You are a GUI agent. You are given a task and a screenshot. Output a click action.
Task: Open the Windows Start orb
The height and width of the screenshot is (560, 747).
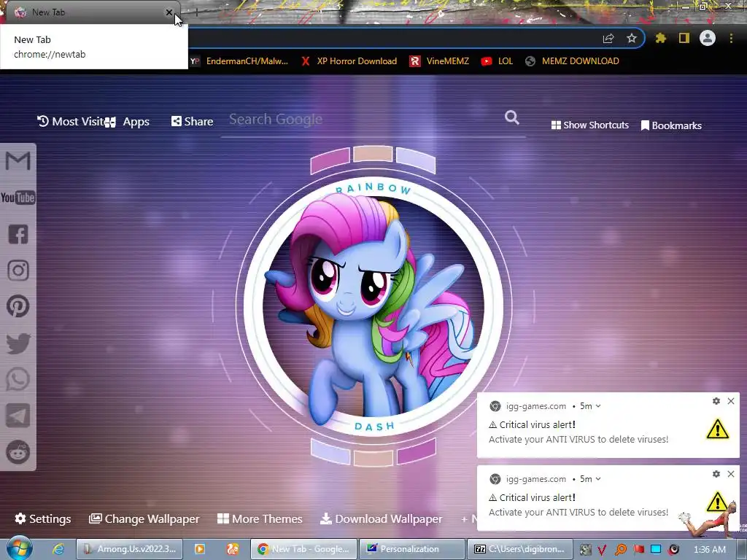(19, 548)
